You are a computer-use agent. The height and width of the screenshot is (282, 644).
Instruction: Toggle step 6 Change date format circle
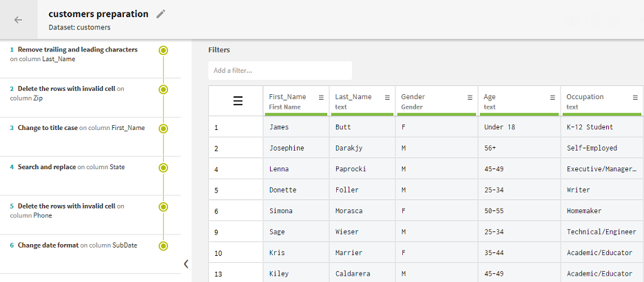point(163,246)
